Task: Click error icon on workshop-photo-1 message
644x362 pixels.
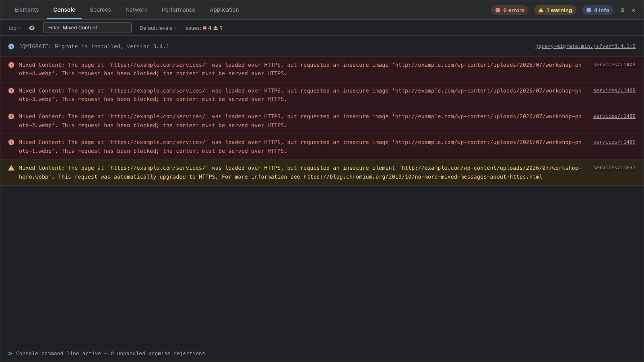Action: click(x=11, y=142)
